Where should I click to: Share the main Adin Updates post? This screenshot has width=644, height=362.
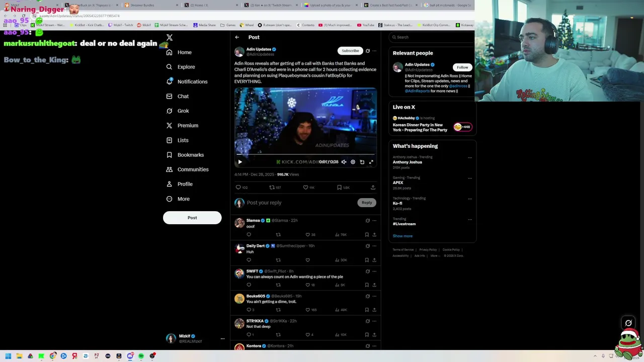coord(373,188)
